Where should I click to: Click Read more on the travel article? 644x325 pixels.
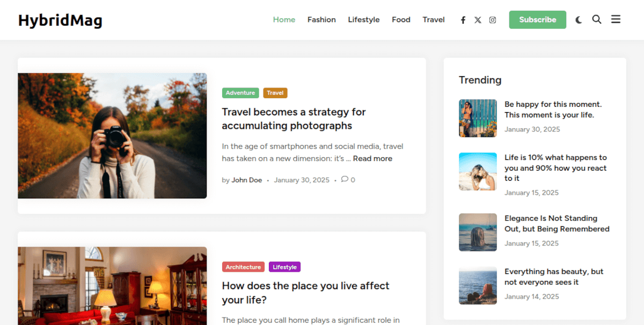click(x=372, y=159)
